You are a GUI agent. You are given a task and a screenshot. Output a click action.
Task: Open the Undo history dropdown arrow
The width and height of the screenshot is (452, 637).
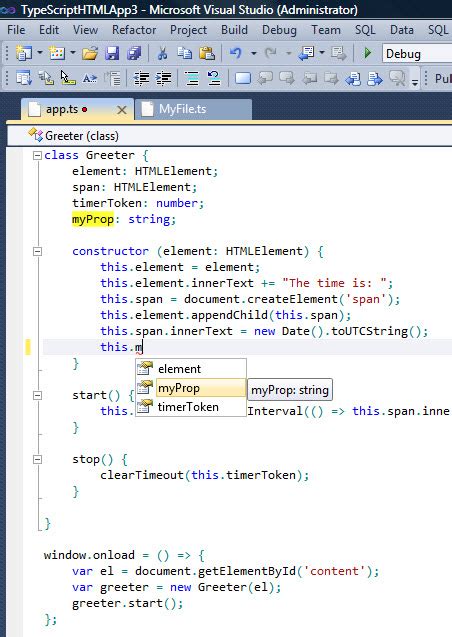(253, 53)
